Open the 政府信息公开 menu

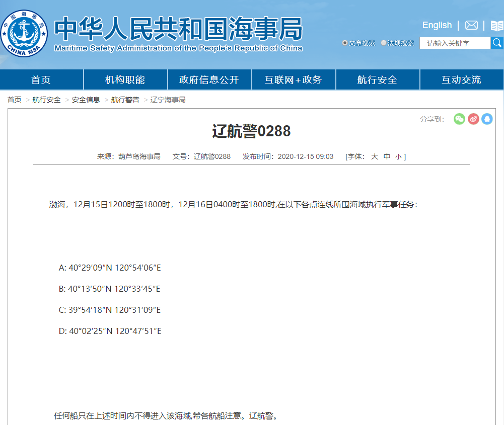(209, 79)
